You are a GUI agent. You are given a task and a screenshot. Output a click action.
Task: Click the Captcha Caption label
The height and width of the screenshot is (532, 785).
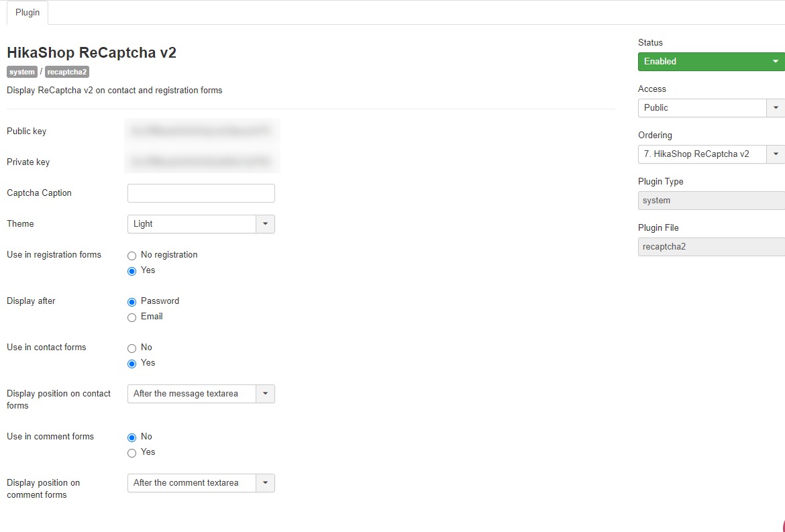[x=39, y=193]
